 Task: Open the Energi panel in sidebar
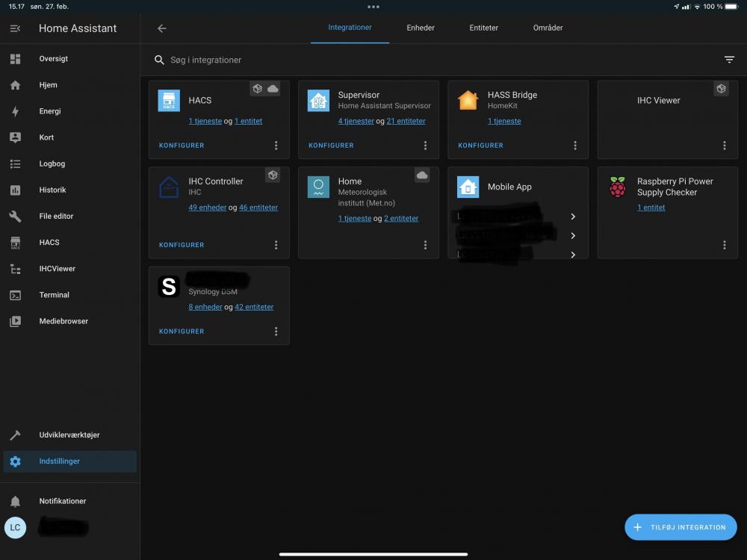click(50, 111)
